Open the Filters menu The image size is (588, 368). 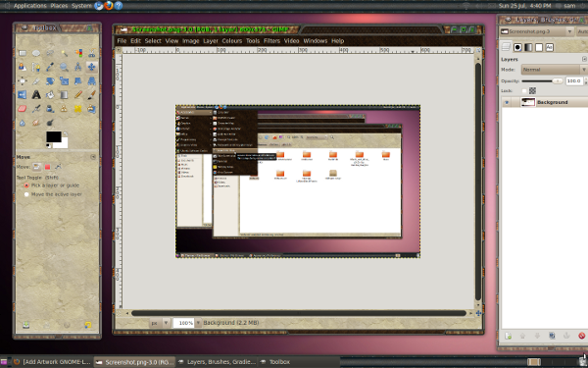pyautogui.click(x=271, y=41)
